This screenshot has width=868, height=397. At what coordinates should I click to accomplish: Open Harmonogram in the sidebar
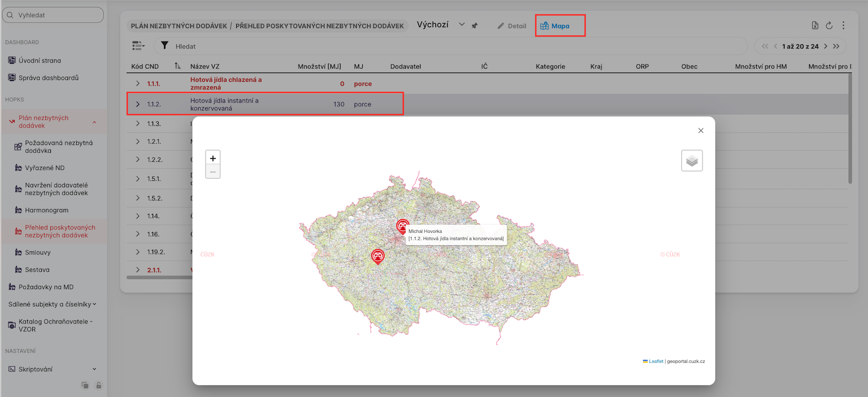(x=47, y=210)
